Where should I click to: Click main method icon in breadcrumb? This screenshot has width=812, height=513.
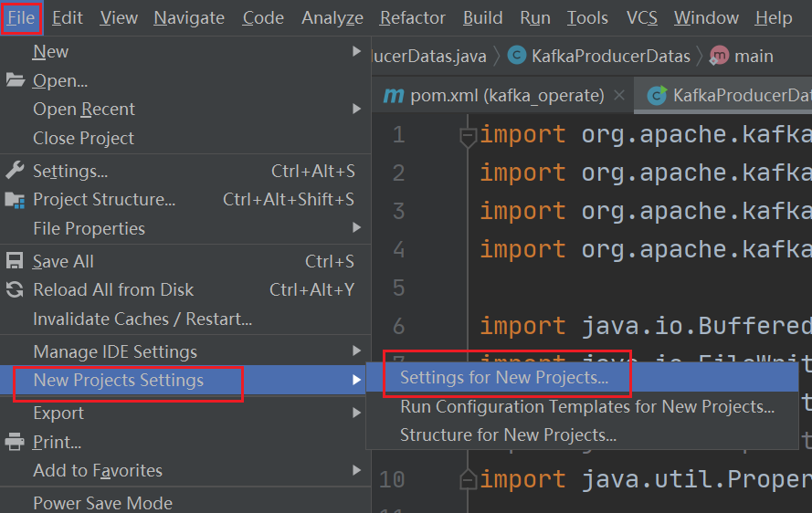pos(720,56)
